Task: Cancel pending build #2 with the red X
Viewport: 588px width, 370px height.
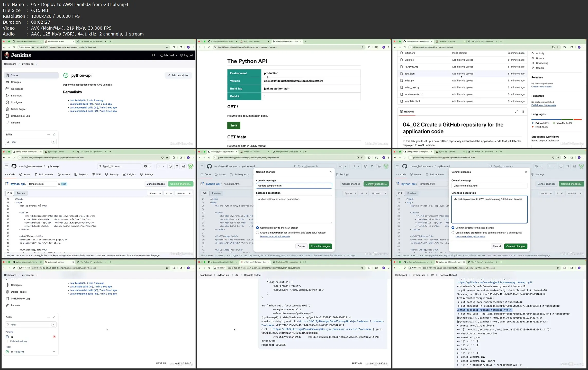Action: point(54,337)
